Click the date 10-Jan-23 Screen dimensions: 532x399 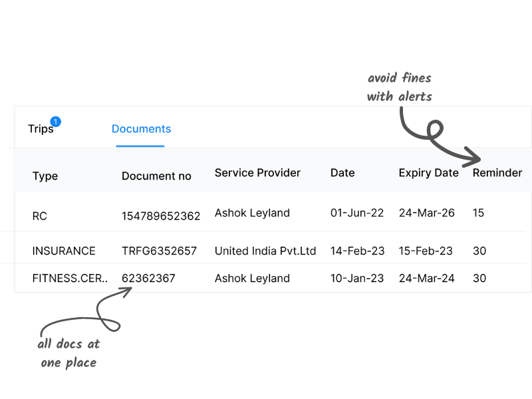357,278
